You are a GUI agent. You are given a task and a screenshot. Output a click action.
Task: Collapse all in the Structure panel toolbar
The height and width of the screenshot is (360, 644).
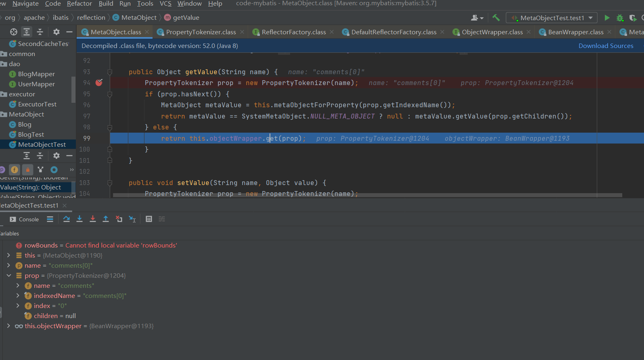click(x=40, y=156)
